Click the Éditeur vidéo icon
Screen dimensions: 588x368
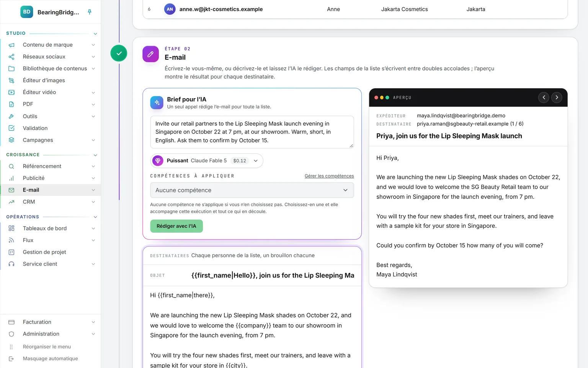click(x=11, y=92)
